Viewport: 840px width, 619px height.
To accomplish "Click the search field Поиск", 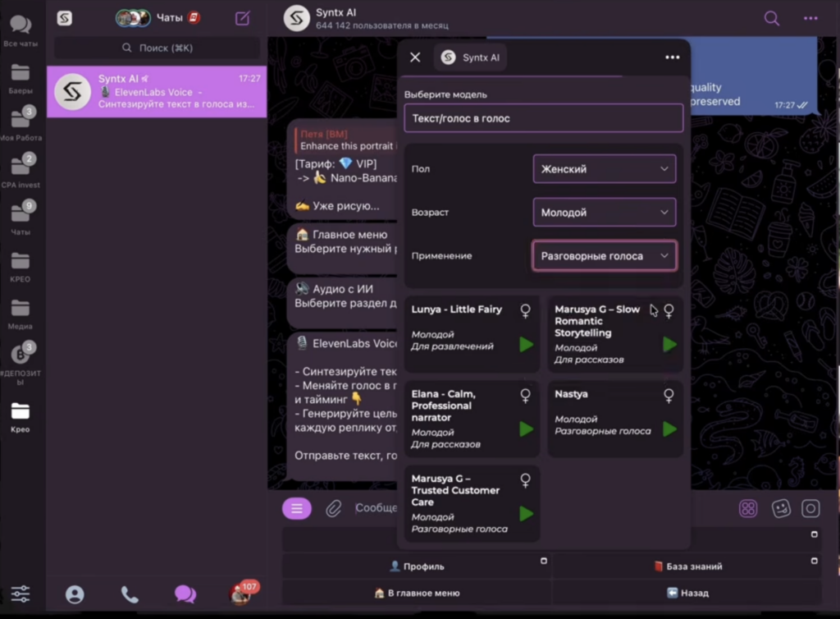I will coord(157,48).
